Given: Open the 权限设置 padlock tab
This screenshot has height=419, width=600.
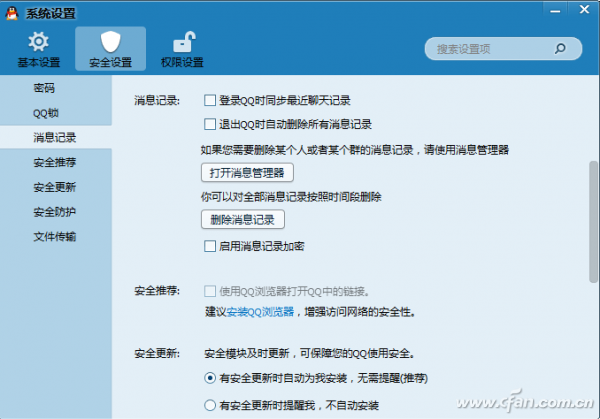Looking at the screenshot, I should [182, 49].
